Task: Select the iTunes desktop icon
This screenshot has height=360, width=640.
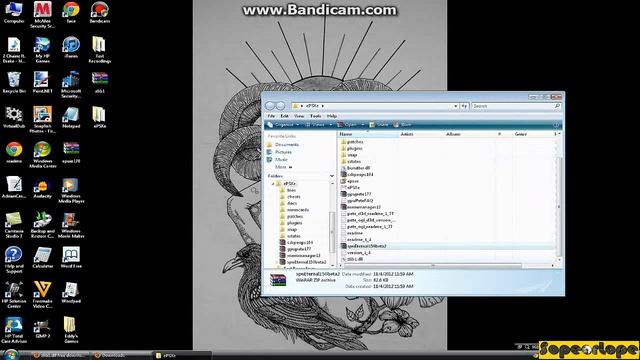Action: tap(71, 47)
